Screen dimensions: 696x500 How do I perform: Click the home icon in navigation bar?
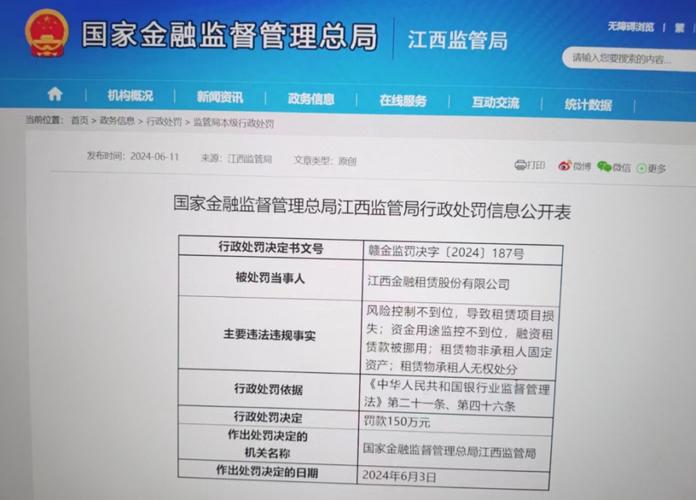tap(55, 94)
